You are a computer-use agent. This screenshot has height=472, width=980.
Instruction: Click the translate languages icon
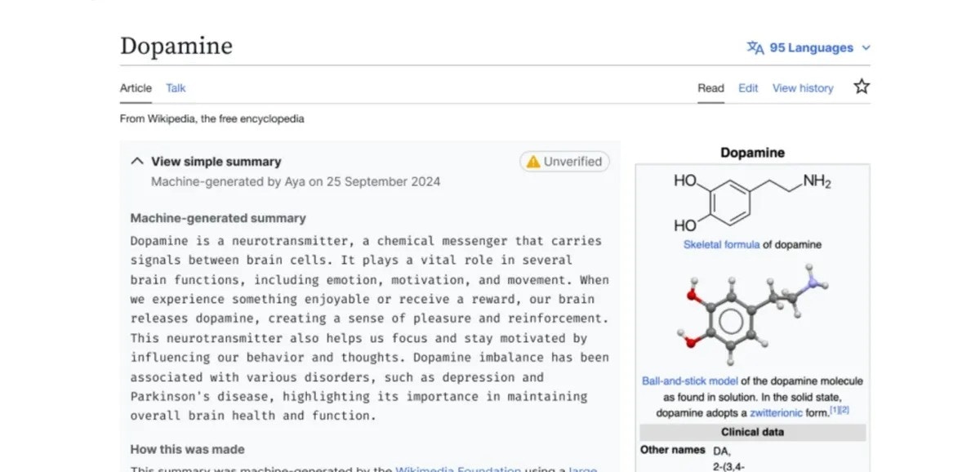[755, 47]
